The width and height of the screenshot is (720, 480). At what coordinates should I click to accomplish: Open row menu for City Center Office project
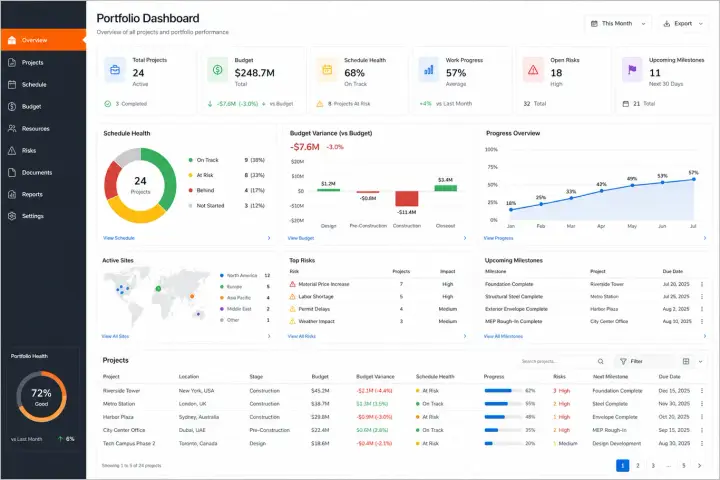[702, 430]
